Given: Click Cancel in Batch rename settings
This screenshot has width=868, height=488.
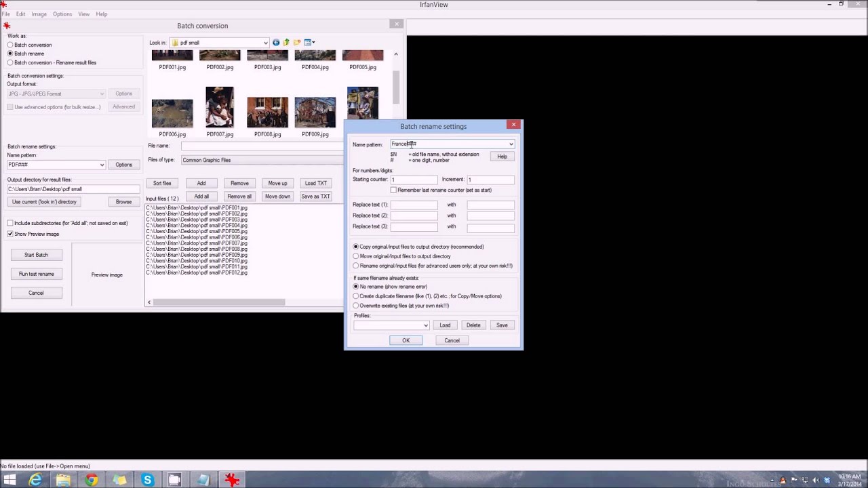Looking at the screenshot, I should [x=452, y=340].
